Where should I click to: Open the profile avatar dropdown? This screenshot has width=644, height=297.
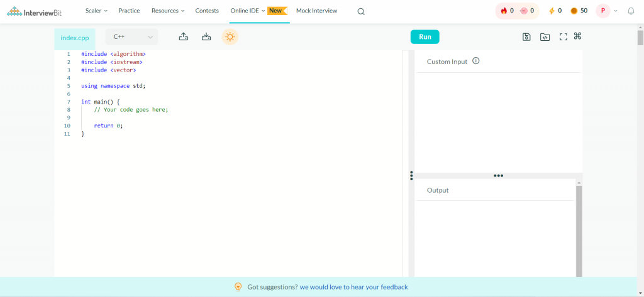pos(607,11)
